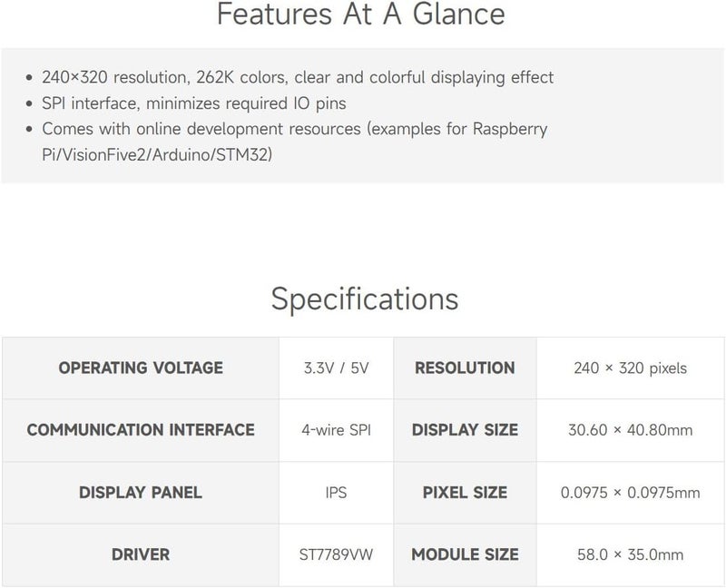
Task: Click the 3.3V / 5V value cell
Action: click(337, 368)
